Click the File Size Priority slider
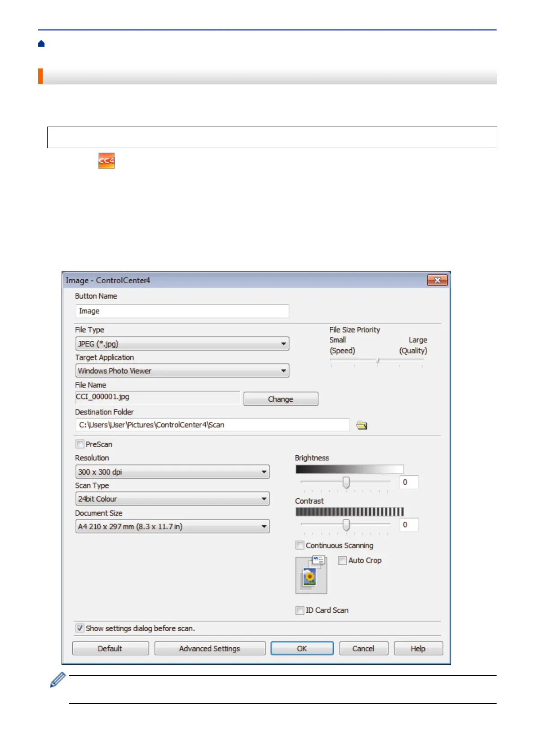535x756 pixels. click(377, 361)
